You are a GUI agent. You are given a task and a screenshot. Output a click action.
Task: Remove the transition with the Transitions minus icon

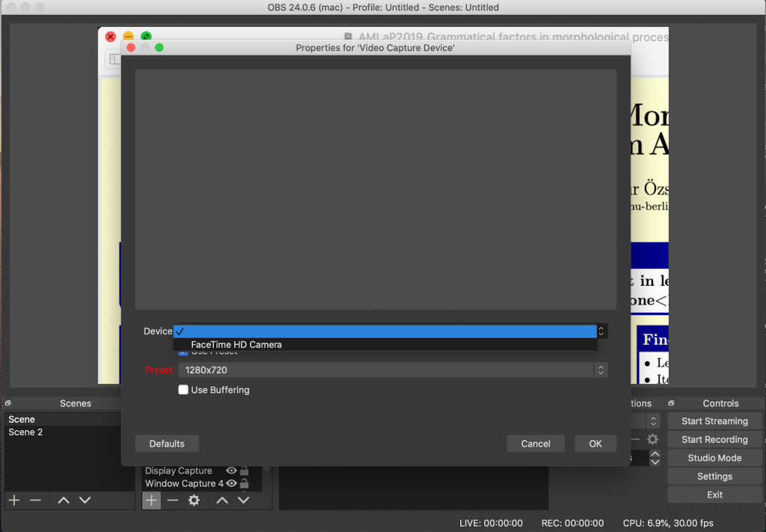pyautogui.click(x=635, y=439)
